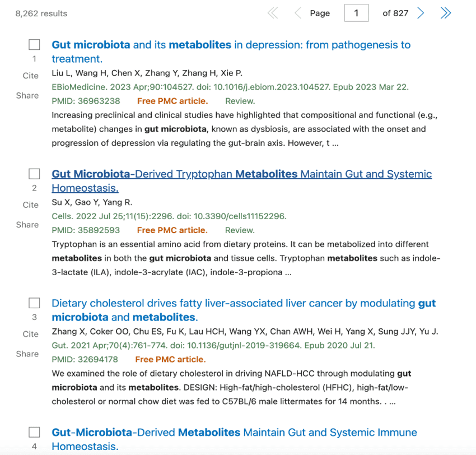Select checkbox for result 1

tap(34, 45)
